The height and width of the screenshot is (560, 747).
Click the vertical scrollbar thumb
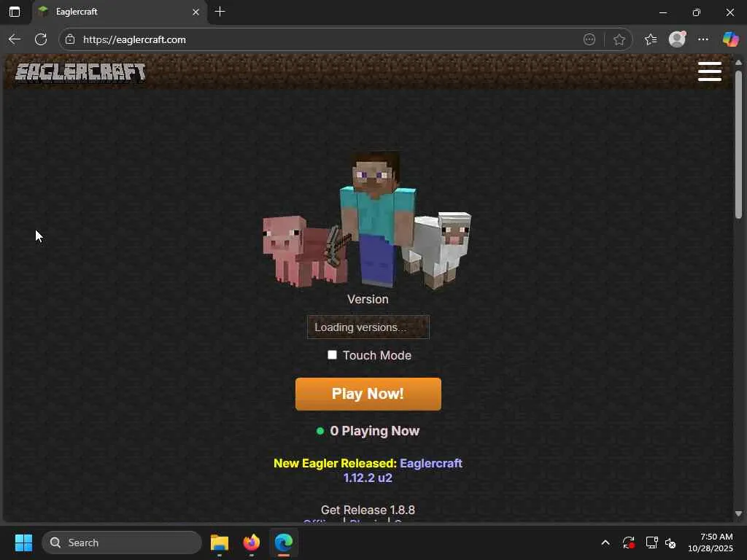coord(738,144)
